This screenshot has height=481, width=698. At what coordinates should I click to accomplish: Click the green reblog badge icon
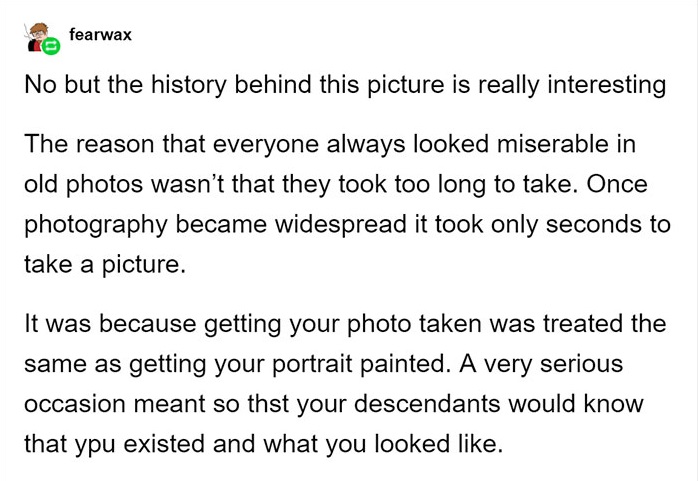[51, 45]
